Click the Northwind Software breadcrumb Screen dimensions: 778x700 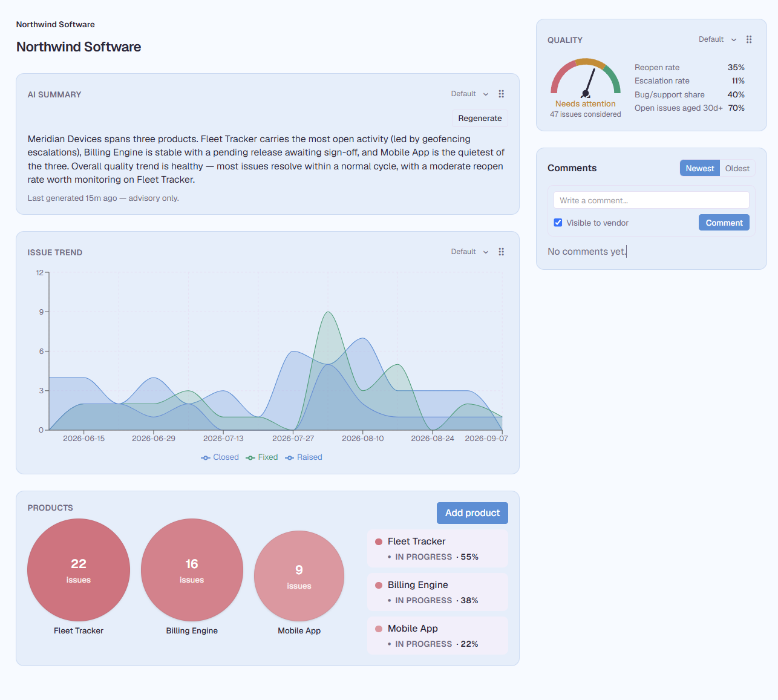click(56, 25)
